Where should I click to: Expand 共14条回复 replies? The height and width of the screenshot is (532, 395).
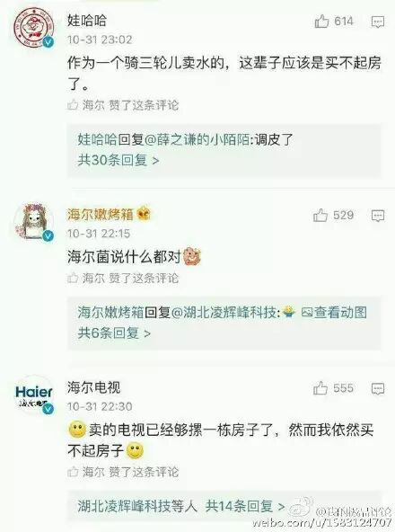click(245, 506)
